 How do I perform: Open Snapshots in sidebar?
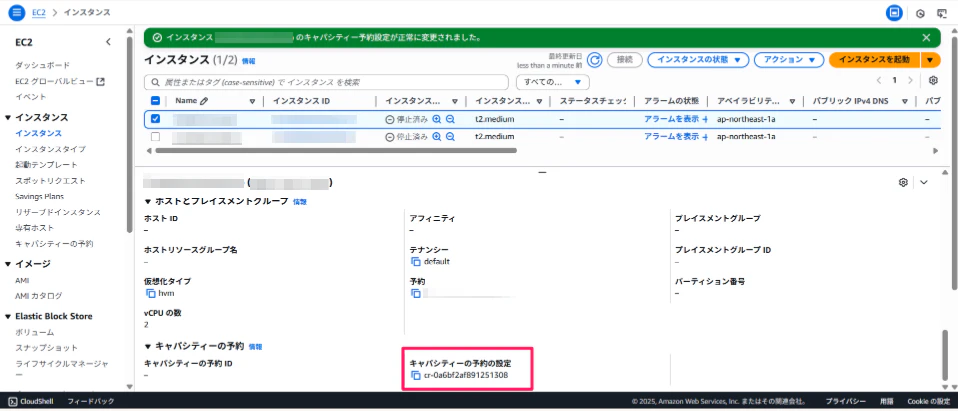point(46,347)
